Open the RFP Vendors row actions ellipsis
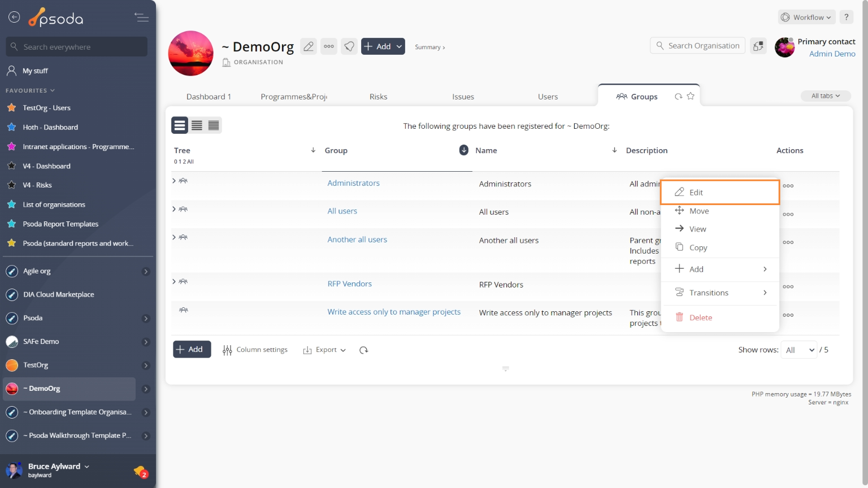Image resolution: width=868 pixels, height=488 pixels. (x=788, y=287)
